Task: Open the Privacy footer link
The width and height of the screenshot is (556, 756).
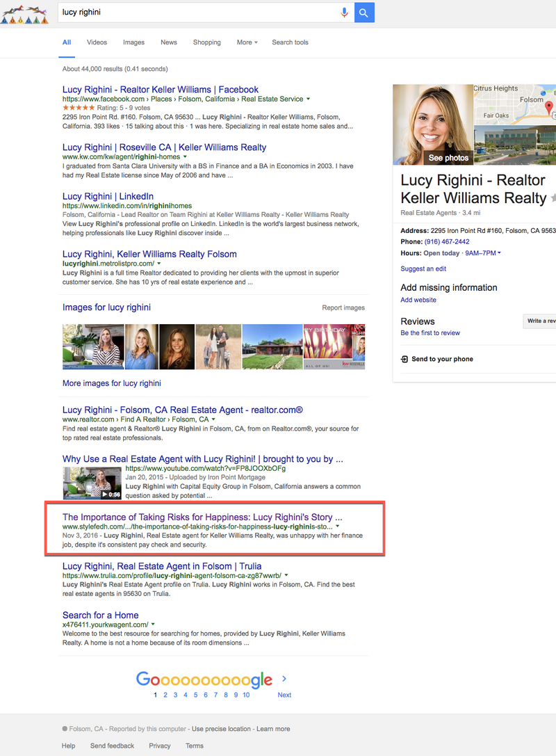Action: pyautogui.click(x=159, y=746)
